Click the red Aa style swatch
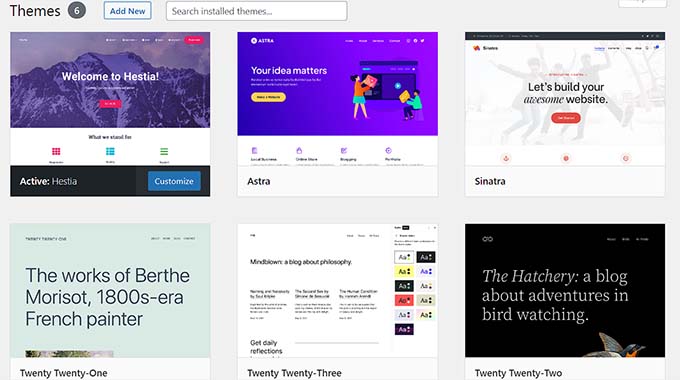Image resolution: width=680 pixels, height=380 pixels. 404,300
